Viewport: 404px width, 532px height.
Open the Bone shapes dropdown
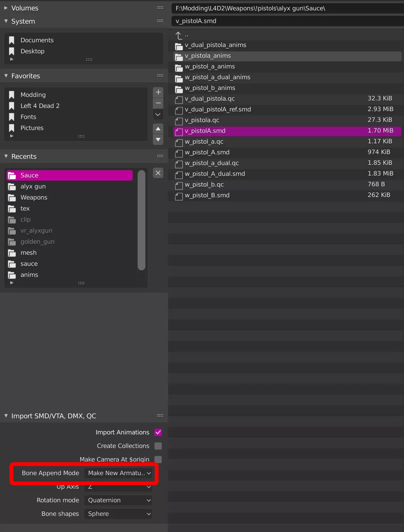[x=118, y=514]
